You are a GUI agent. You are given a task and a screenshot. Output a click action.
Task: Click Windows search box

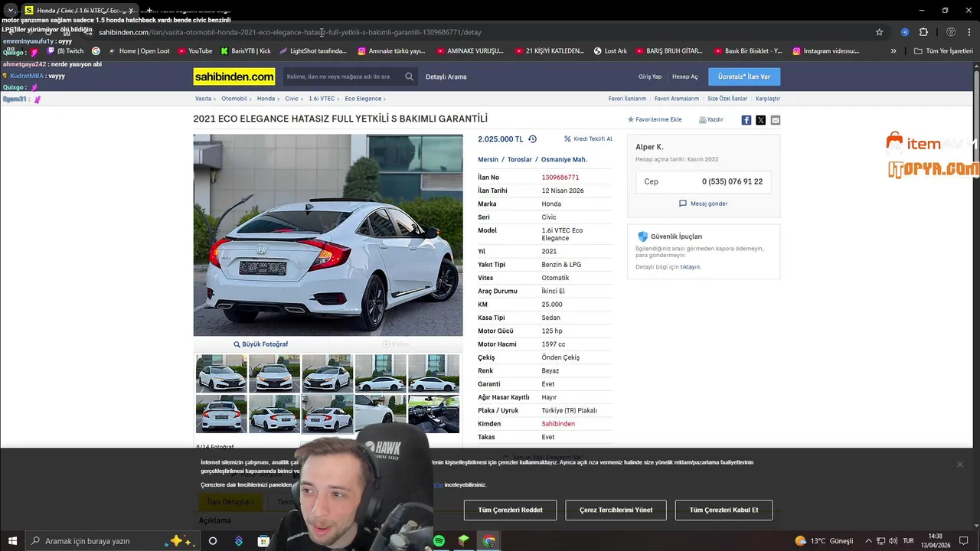pyautogui.click(x=111, y=541)
